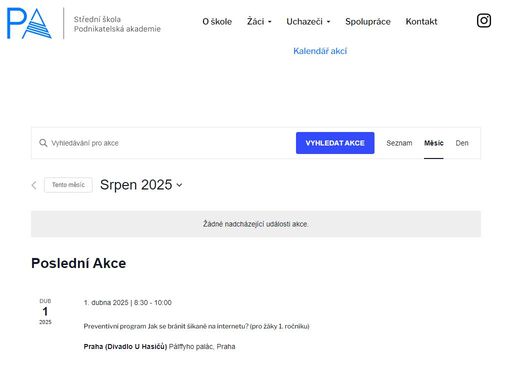
Task: Open the Preventivní program event link
Action: [196, 326]
